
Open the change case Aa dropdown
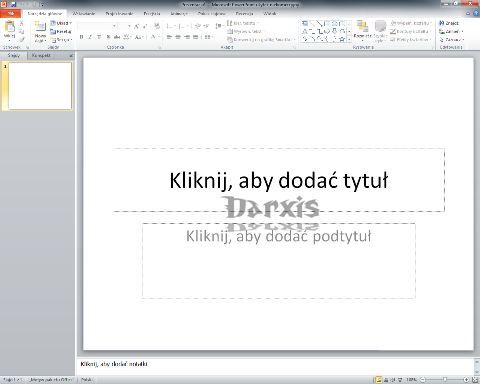(139, 37)
